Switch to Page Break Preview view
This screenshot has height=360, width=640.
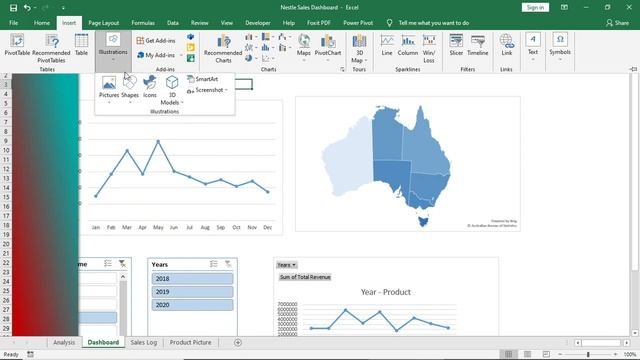click(546, 354)
